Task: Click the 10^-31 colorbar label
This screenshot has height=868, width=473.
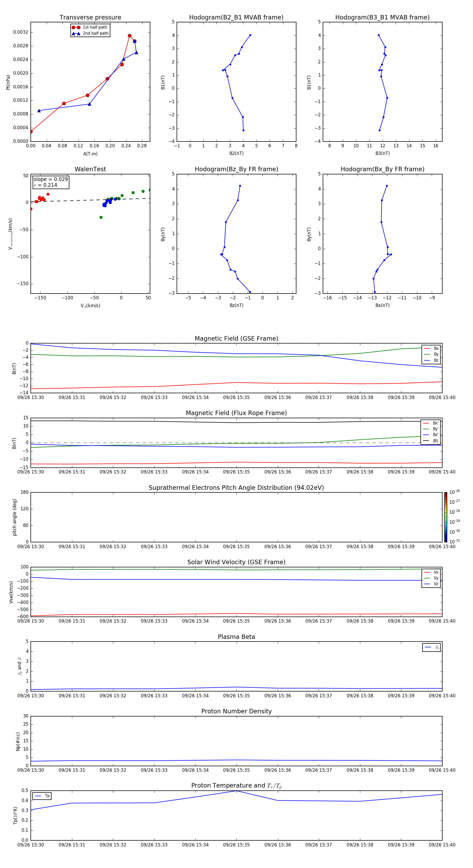Action: (x=455, y=542)
